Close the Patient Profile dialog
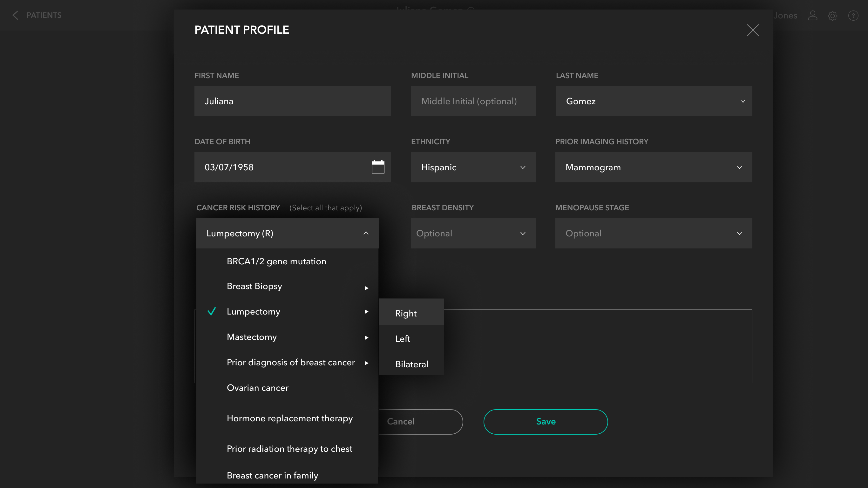This screenshot has height=488, width=868. [752, 30]
